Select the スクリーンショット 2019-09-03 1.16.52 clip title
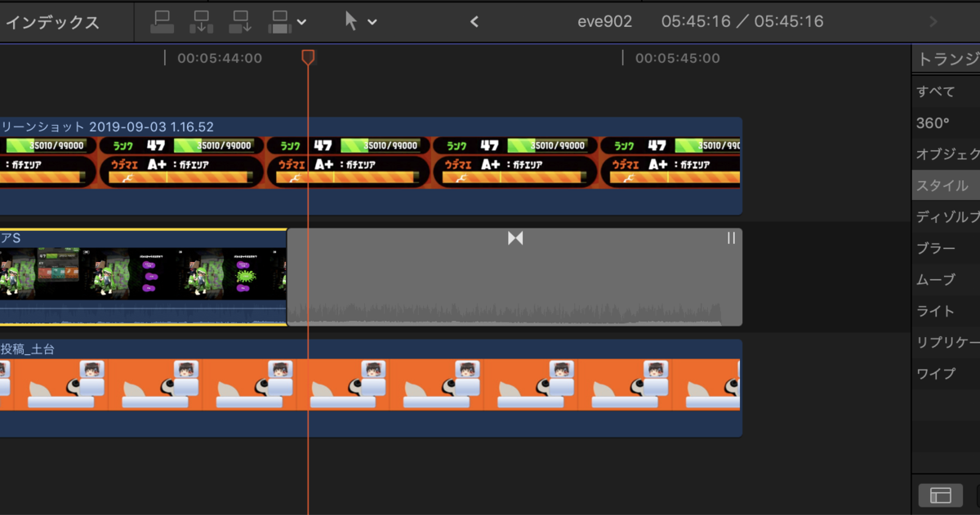Image resolution: width=980 pixels, height=515 pixels. [107, 127]
